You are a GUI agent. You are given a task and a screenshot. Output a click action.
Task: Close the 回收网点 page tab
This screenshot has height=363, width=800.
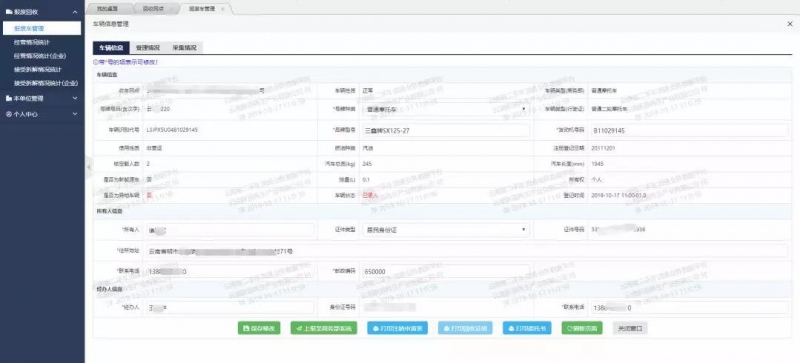tap(171, 9)
